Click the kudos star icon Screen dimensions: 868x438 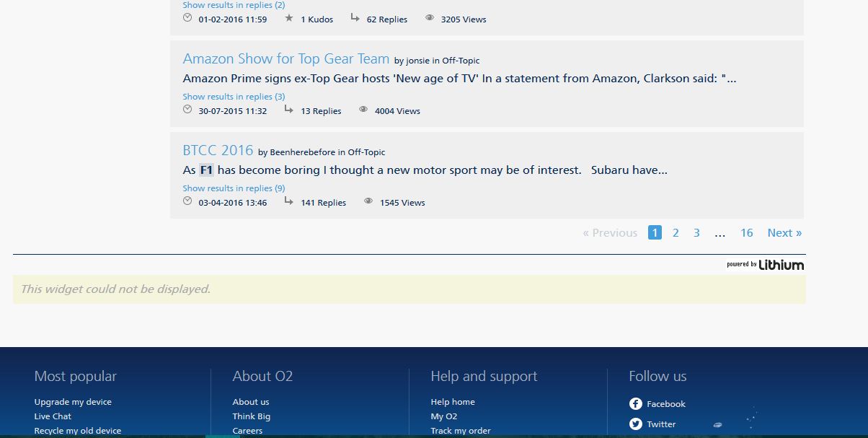(x=289, y=19)
